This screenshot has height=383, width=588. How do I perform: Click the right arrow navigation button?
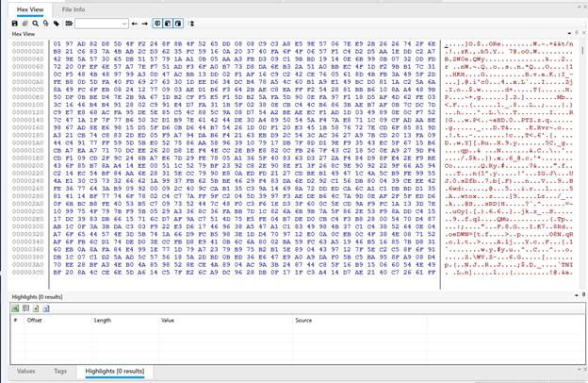145,24
